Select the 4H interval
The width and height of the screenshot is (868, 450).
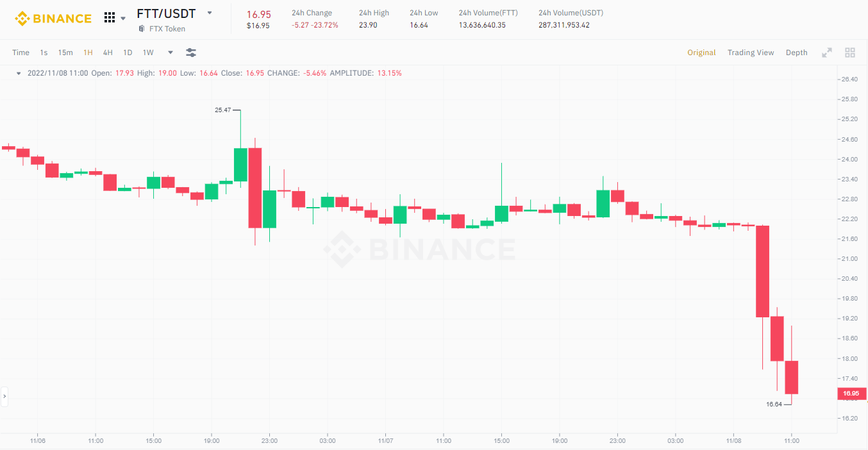(108, 53)
